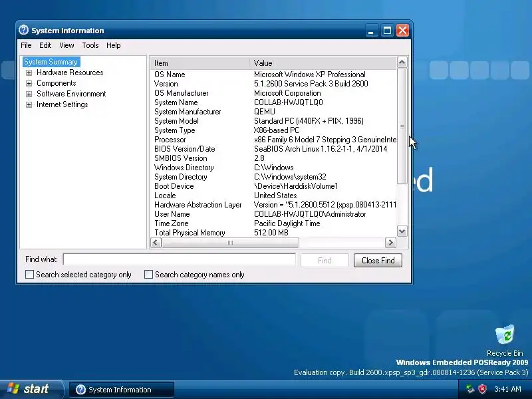Click the horizontal scrollbar right arrow
This screenshot has height=399, width=532.
tap(390, 243)
